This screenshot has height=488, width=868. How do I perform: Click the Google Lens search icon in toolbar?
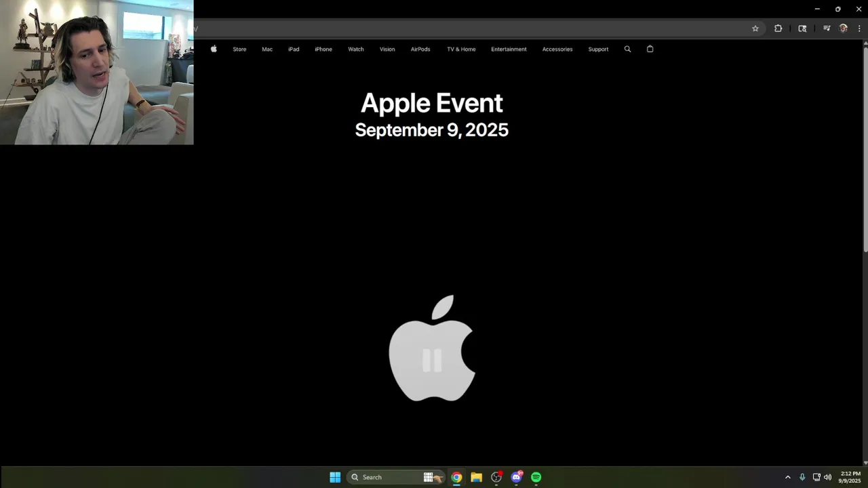click(802, 28)
